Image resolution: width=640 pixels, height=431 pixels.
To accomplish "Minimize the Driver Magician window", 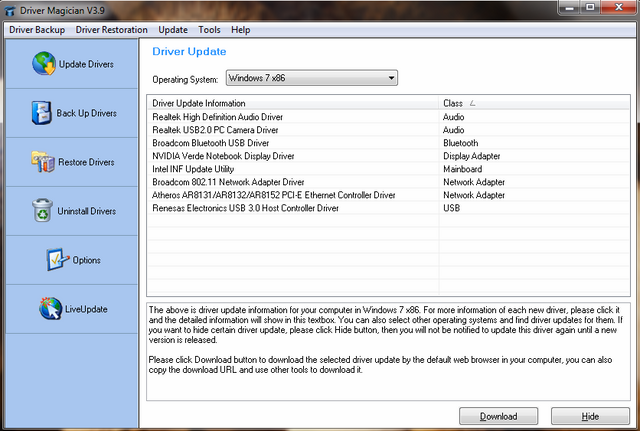I will tap(569, 7).
